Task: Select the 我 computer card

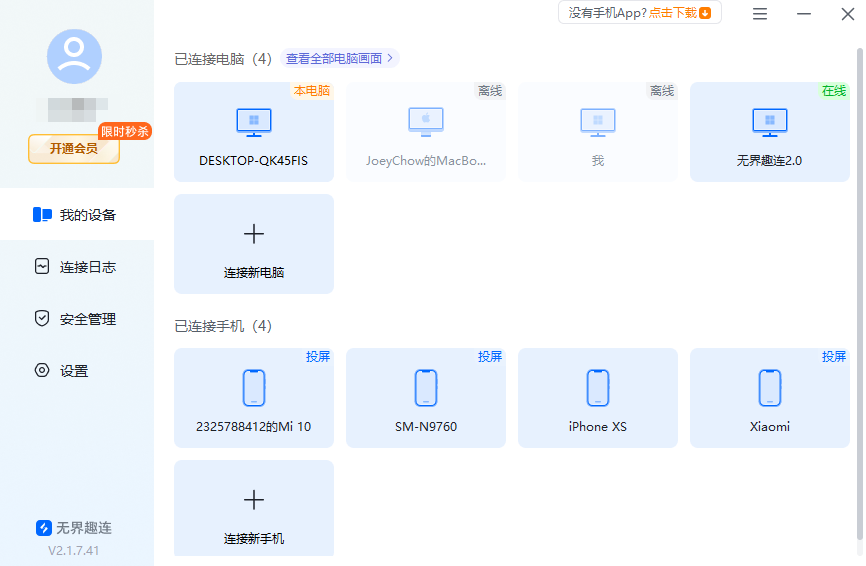Action: click(x=598, y=132)
